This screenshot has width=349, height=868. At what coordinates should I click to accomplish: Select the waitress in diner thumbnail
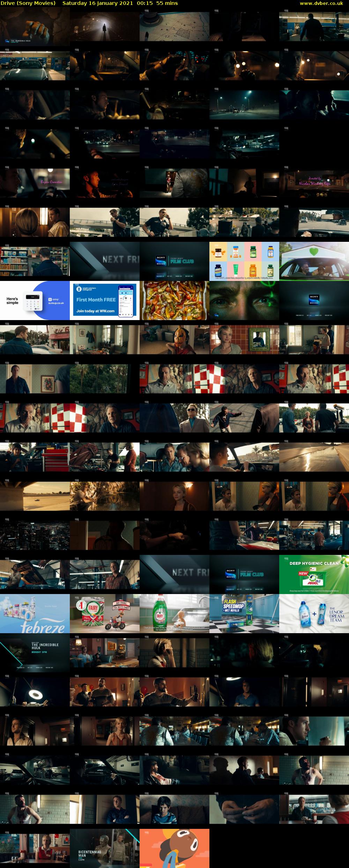35,848
